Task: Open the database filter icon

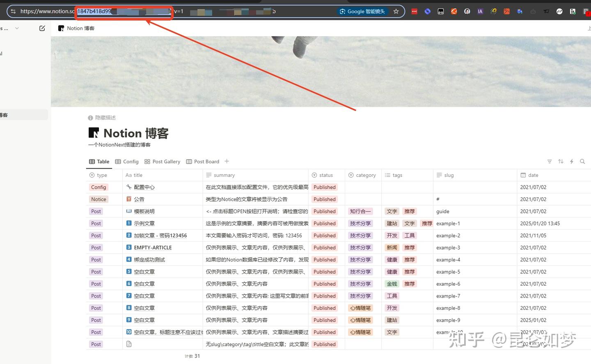Action: click(550, 161)
